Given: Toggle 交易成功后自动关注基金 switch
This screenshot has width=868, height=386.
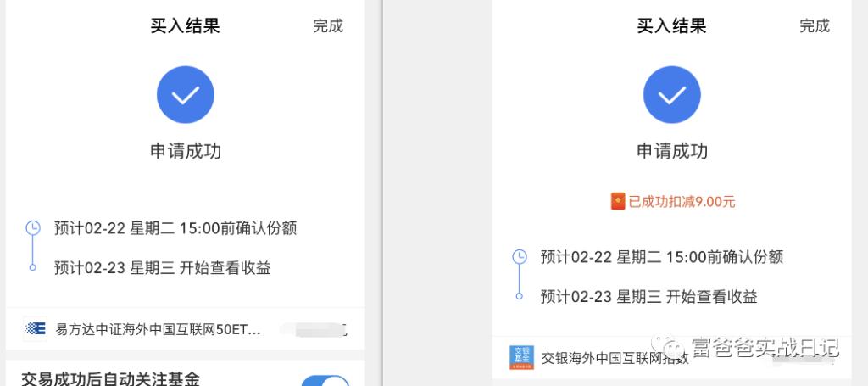Looking at the screenshot, I should pyautogui.click(x=325, y=380).
